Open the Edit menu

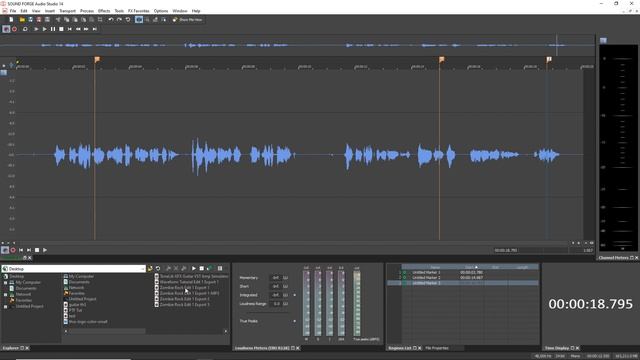[24, 11]
